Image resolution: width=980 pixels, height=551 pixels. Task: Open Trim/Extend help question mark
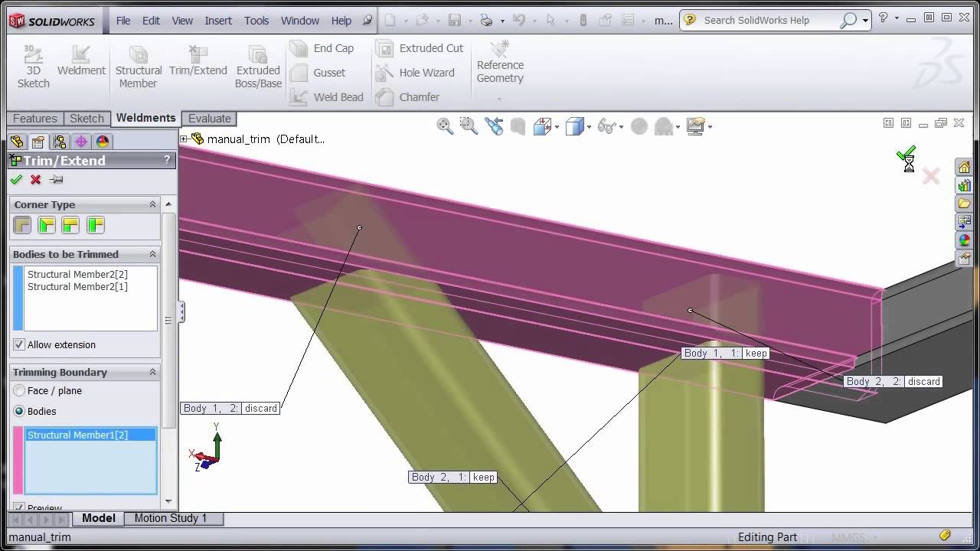coord(167,160)
